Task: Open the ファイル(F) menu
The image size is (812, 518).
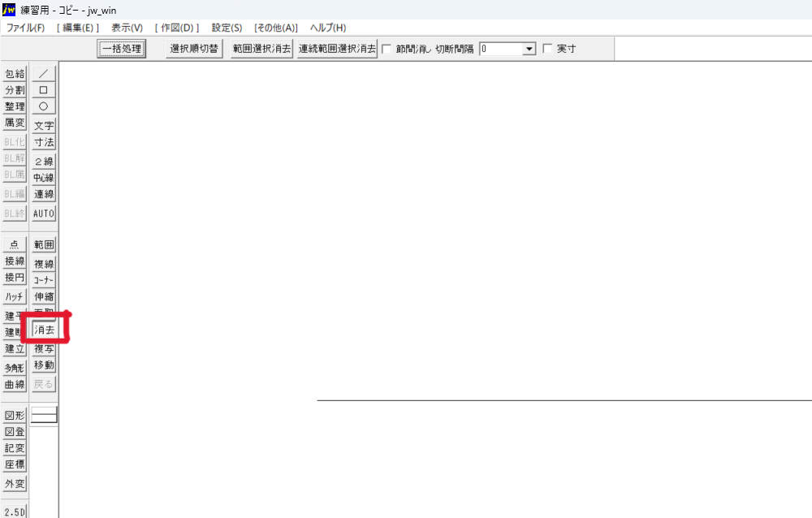Action: (25, 28)
